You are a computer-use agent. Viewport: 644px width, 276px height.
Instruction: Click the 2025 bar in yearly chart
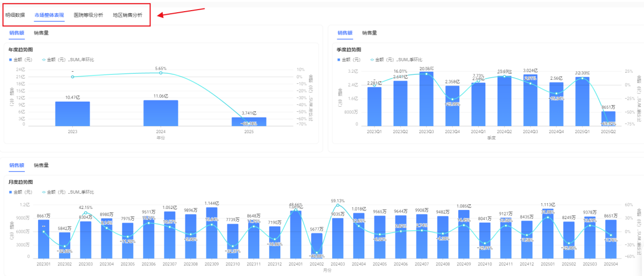[249, 121]
